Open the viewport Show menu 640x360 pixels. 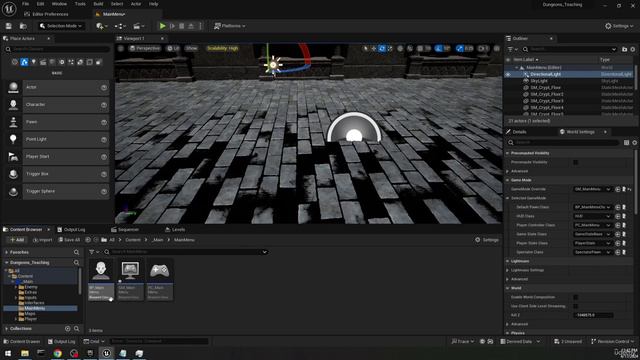coord(191,48)
